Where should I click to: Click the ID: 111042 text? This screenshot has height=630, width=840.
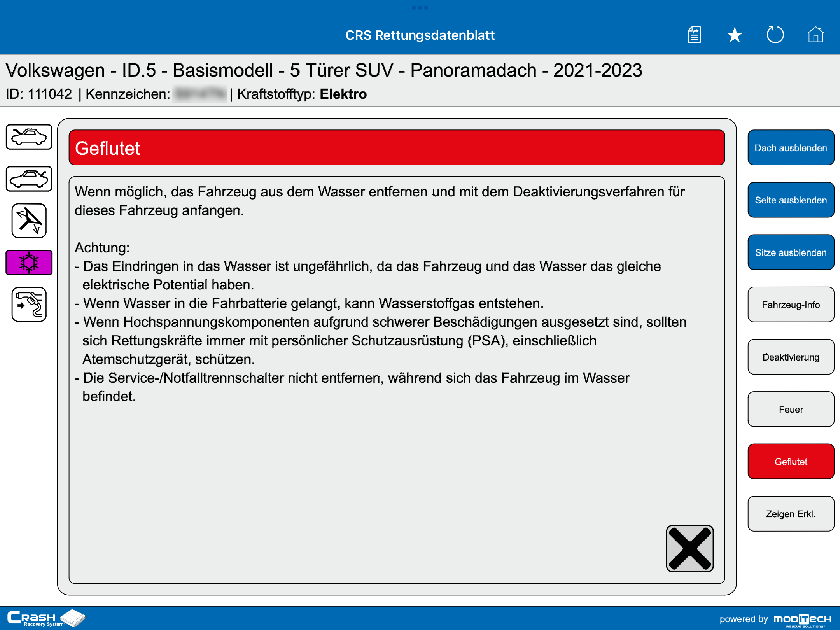point(39,94)
